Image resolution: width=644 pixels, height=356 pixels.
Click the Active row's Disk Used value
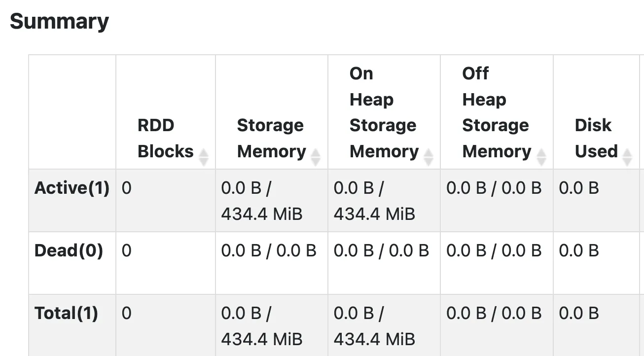tap(579, 188)
